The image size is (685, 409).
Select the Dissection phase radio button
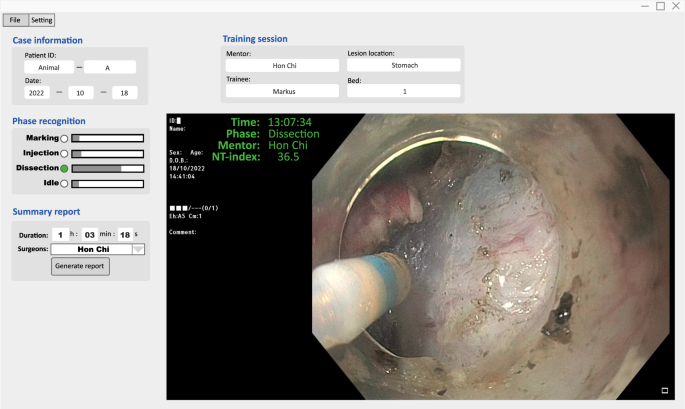[64, 168]
